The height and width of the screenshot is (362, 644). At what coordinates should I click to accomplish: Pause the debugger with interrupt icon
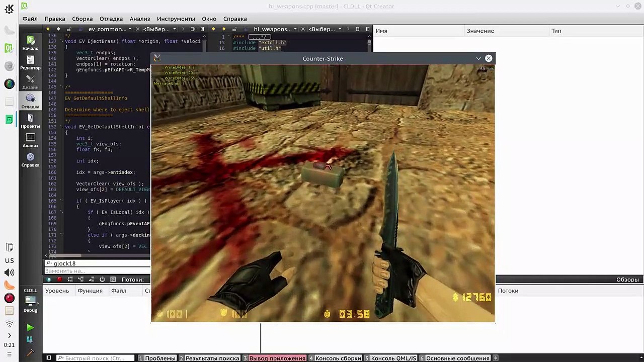point(49,280)
